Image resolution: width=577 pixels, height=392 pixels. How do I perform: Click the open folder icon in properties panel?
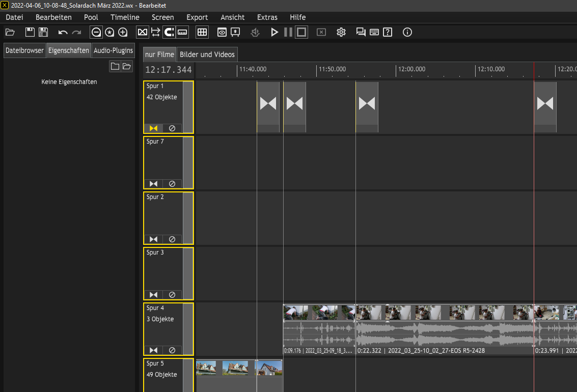[127, 66]
